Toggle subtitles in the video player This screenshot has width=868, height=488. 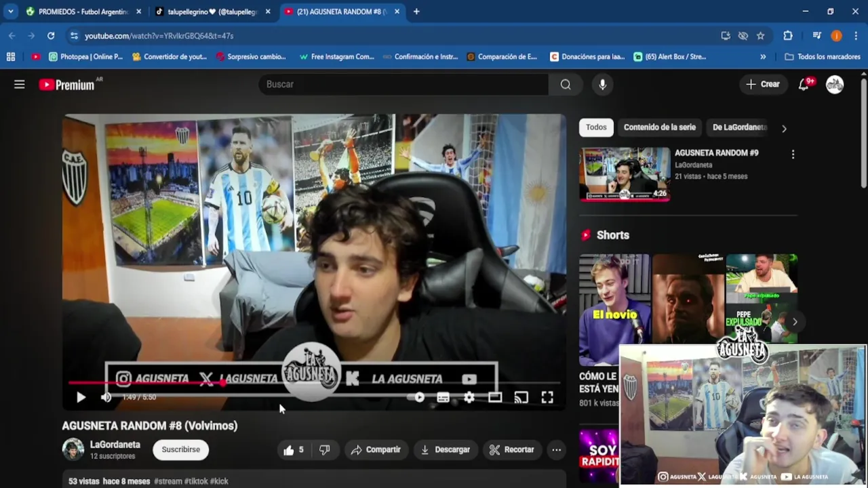point(443,398)
